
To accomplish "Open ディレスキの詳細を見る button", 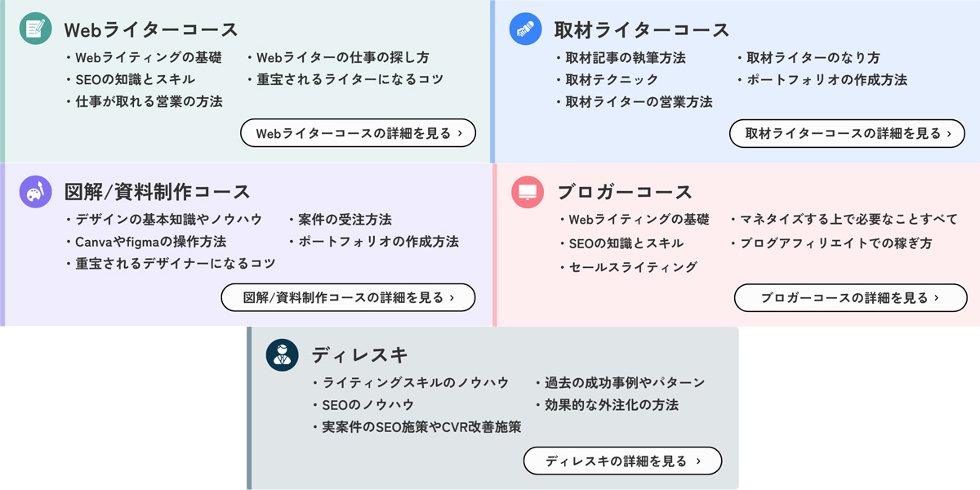I will click(623, 461).
